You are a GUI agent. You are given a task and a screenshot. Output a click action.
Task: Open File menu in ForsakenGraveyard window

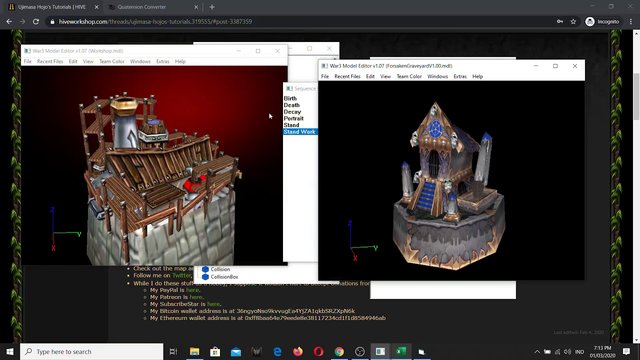(325, 76)
